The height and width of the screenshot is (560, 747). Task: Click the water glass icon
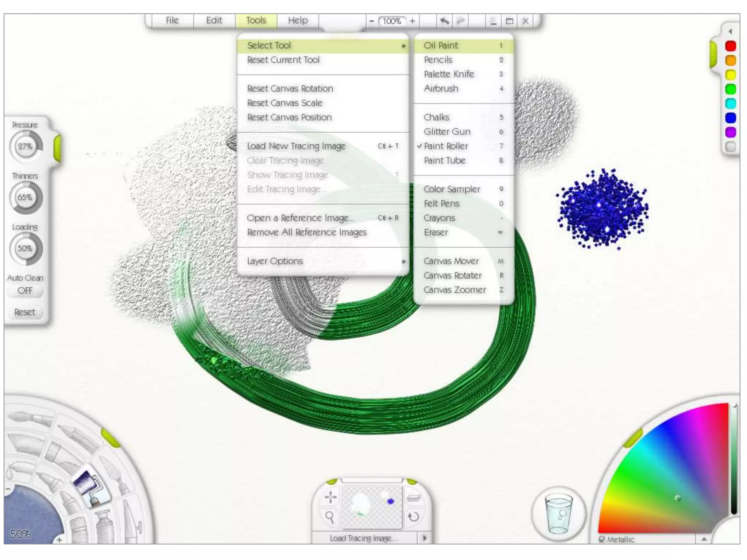[558, 513]
